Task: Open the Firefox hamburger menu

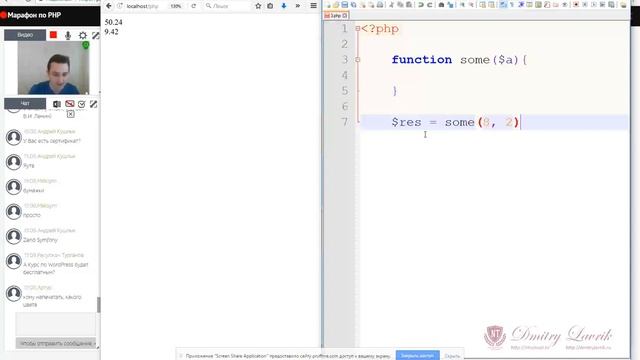Action: pos(313,6)
